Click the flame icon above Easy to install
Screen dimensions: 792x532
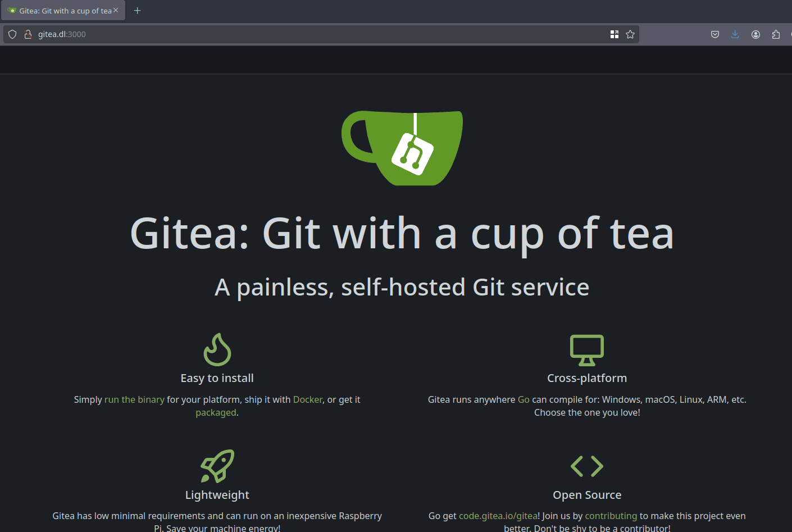coord(217,349)
